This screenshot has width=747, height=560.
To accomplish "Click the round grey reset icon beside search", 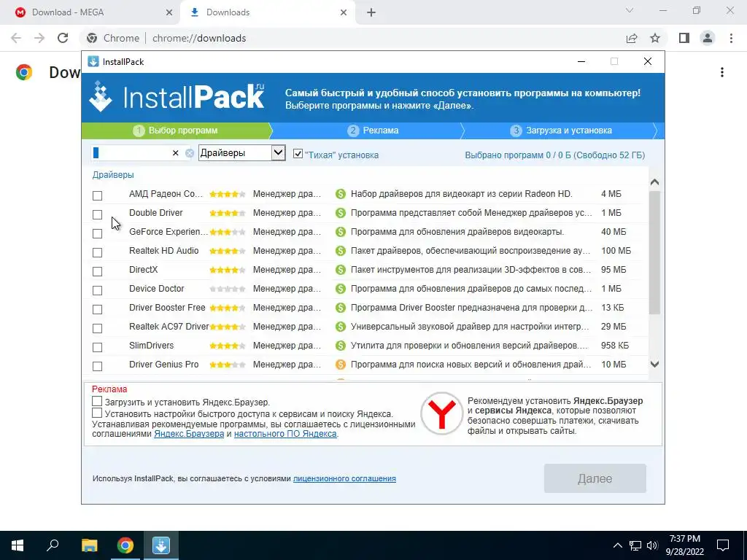I will coord(190,153).
